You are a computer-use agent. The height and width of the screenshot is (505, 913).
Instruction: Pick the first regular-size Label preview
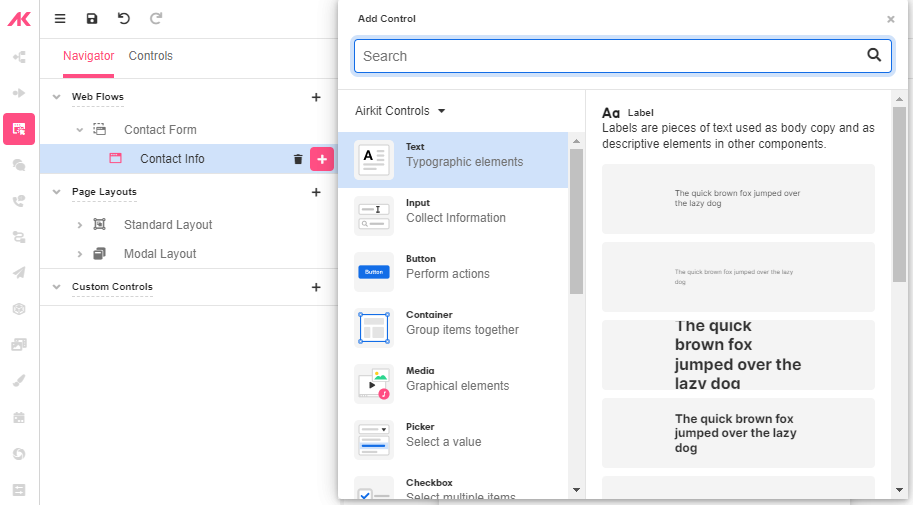pyautogui.click(x=738, y=199)
